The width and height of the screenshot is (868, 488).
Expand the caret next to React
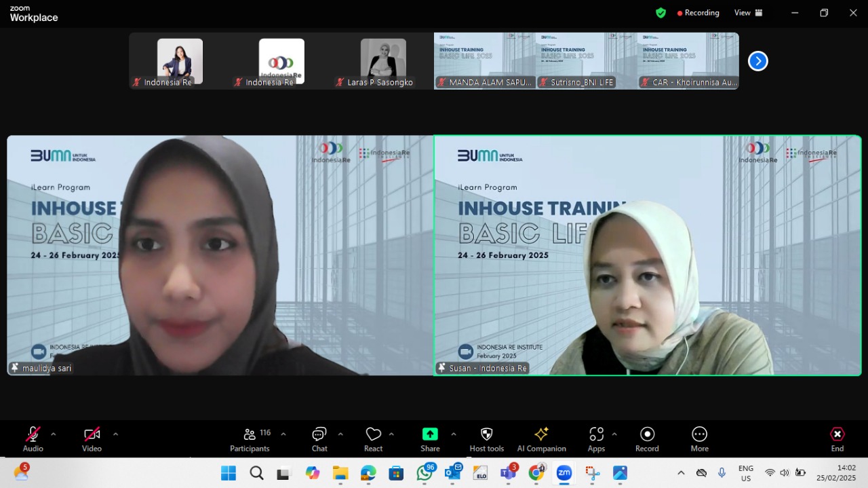click(x=391, y=434)
